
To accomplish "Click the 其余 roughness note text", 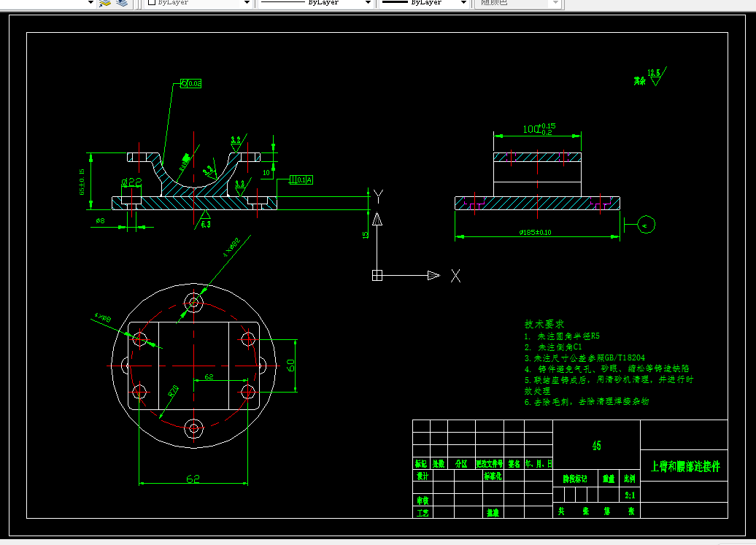I will point(639,81).
